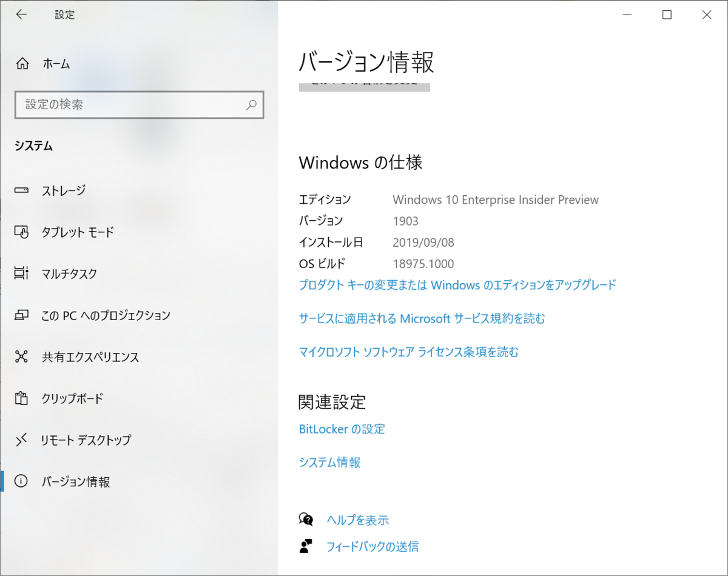Click the Help chat bubble icon
728x576 pixels.
pyautogui.click(x=306, y=520)
